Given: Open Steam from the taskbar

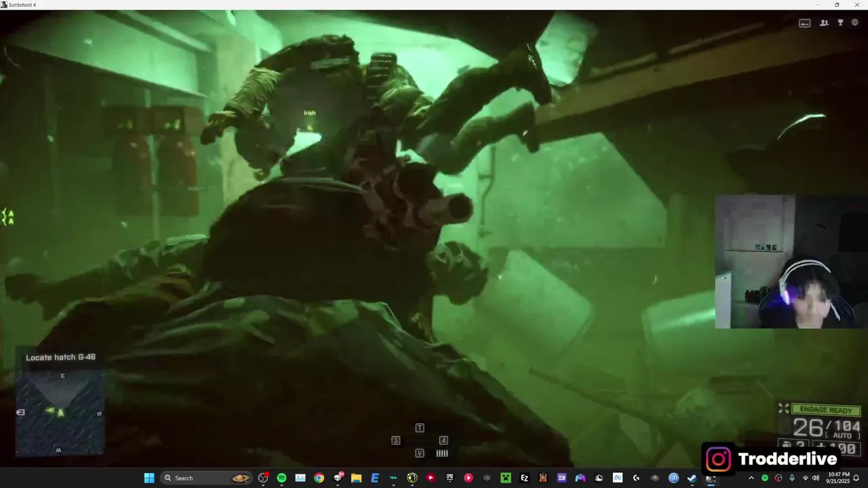Looking at the screenshot, I should tap(692, 478).
